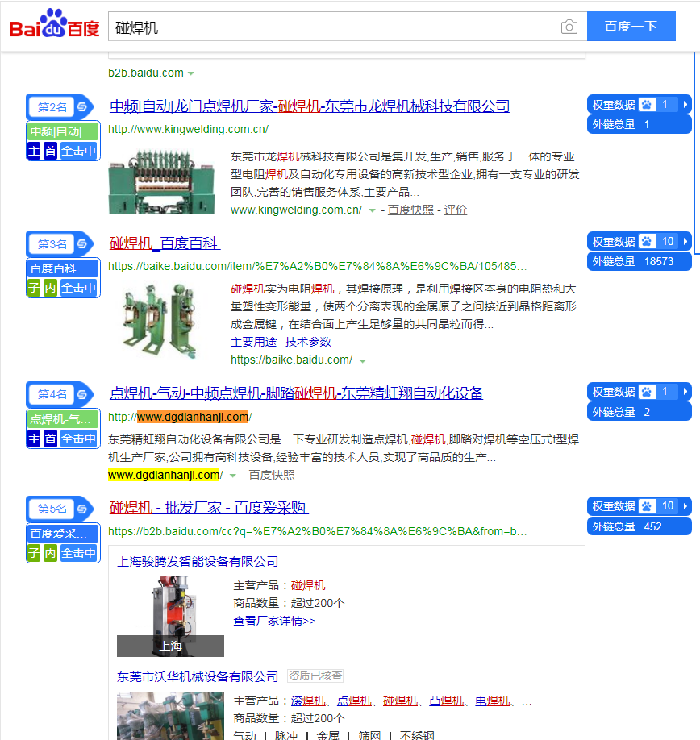This screenshot has width=700, height=740.
Task: Open the 碰焊机_百度百科 result title
Action: (165, 243)
